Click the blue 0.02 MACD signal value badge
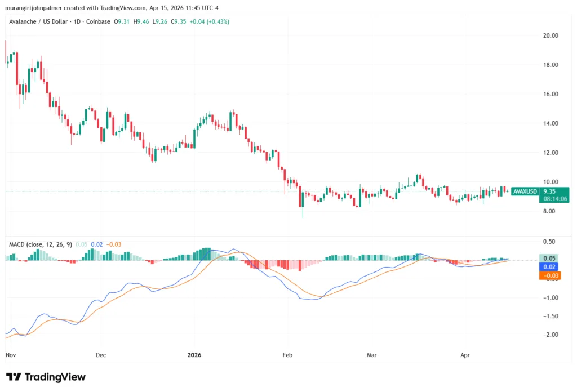The image size is (577, 392). point(549,266)
